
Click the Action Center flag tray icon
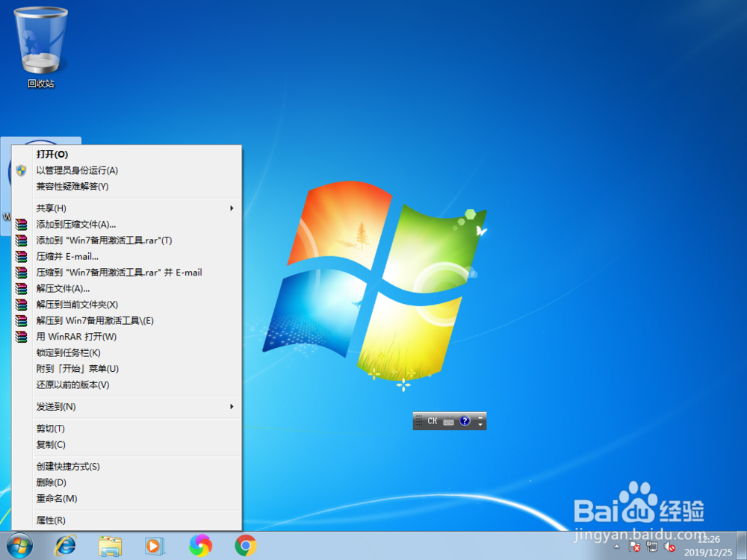pyautogui.click(x=634, y=547)
